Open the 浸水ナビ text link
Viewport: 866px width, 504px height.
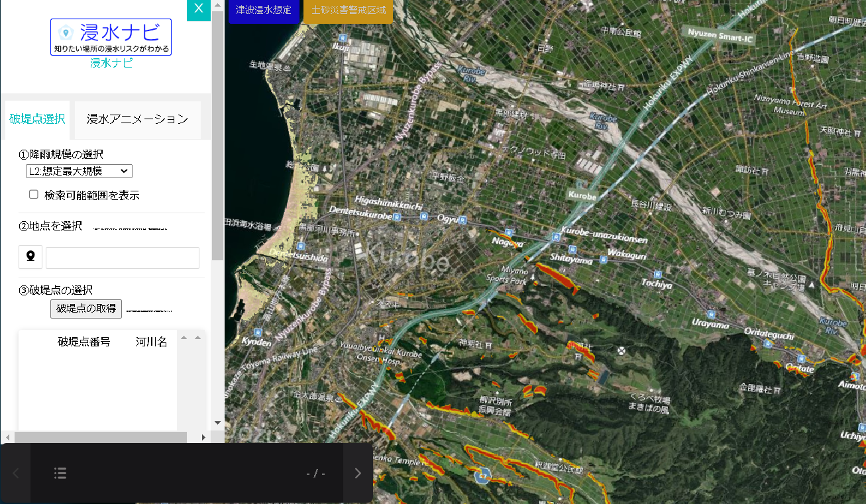(111, 64)
